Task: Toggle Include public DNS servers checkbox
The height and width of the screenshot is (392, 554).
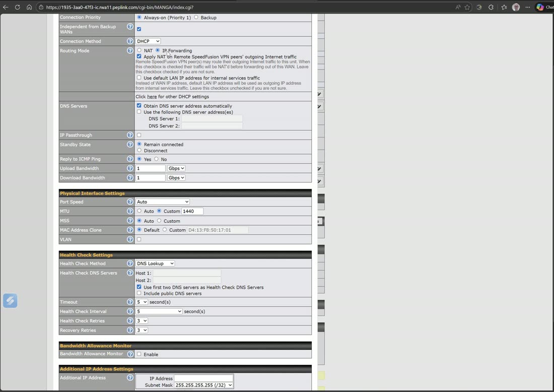Action: (x=139, y=293)
